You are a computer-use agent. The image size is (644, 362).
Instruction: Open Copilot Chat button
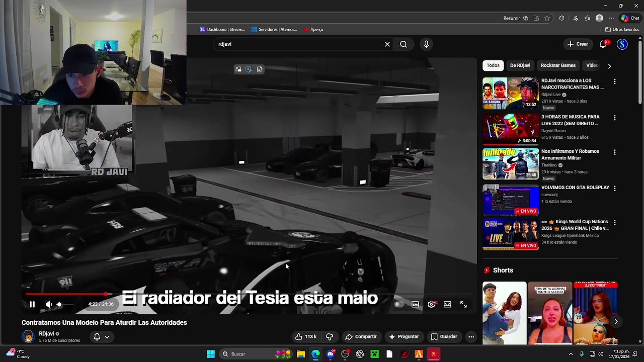tap(630, 18)
